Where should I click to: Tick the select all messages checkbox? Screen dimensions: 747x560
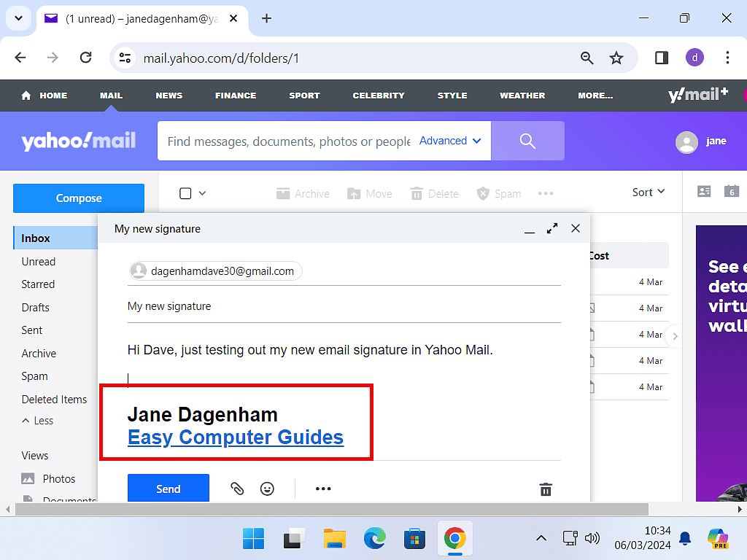click(x=185, y=193)
